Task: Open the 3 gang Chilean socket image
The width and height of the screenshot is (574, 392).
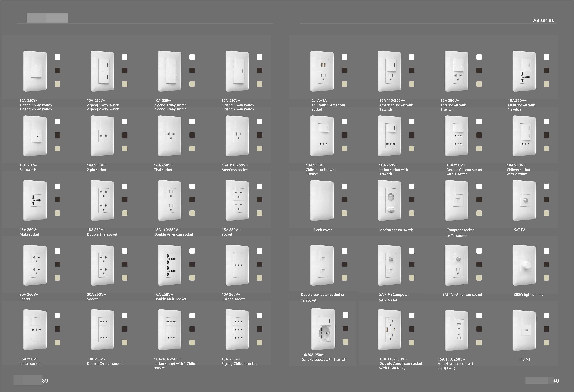Action: click(x=237, y=330)
